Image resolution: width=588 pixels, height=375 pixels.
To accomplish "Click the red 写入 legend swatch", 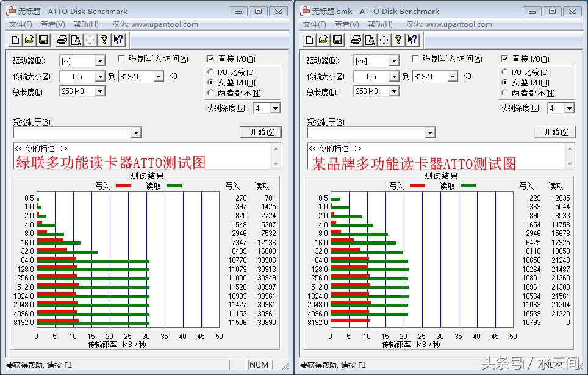I will pyautogui.click(x=124, y=186).
